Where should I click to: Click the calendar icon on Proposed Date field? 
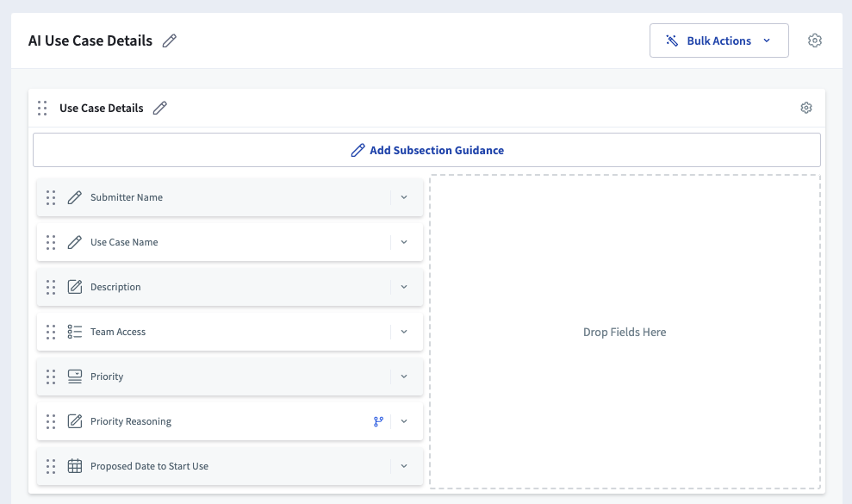tap(75, 466)
